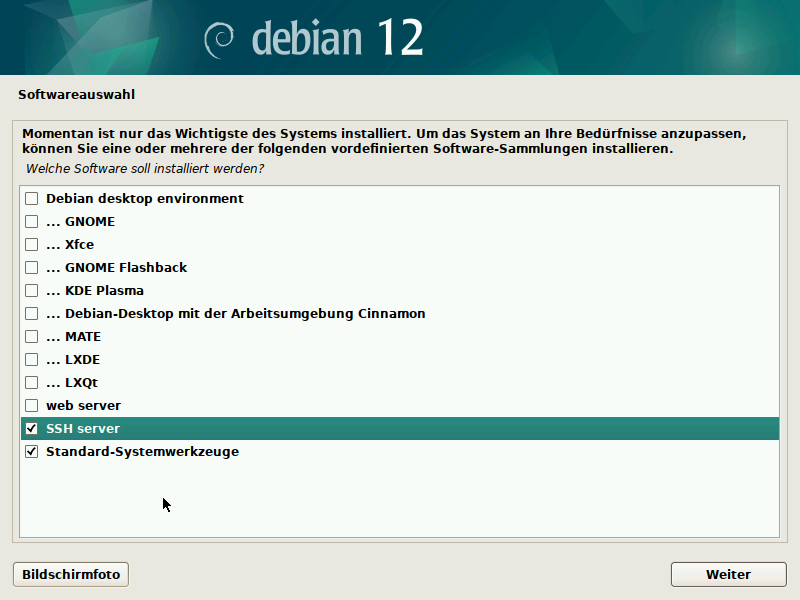Check the Cinnamon desktop environment option
The width and height of the screenshot is (800, 600).
(x=31, y=313)
